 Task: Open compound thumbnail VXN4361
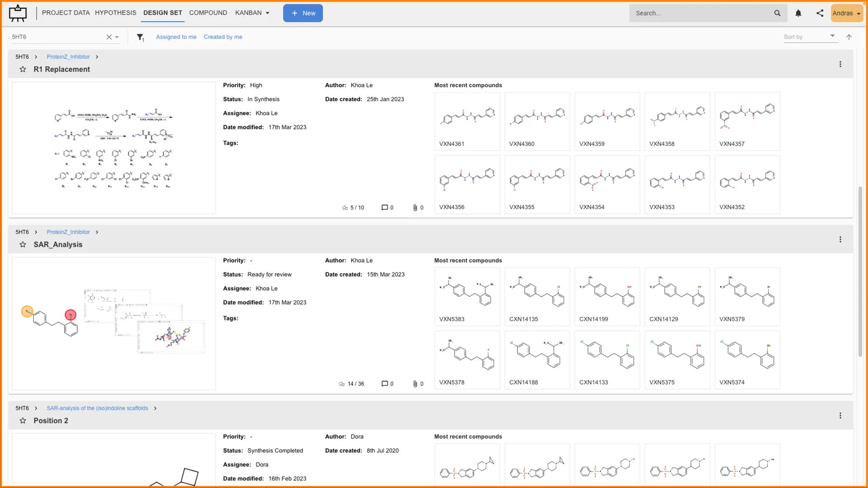click(467, 122)
